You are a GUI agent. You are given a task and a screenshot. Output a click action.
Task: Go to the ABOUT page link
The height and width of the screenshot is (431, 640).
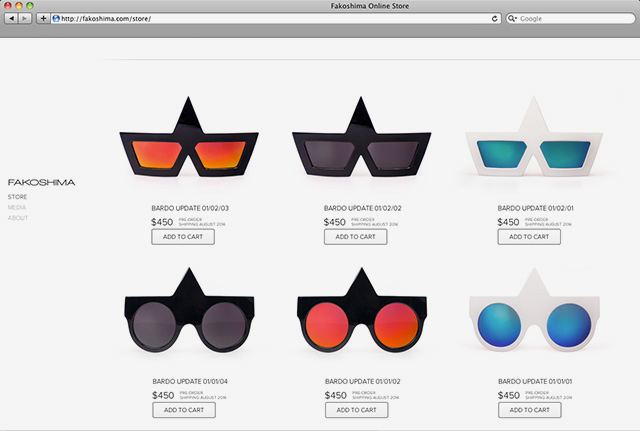(x=18, y=218)
